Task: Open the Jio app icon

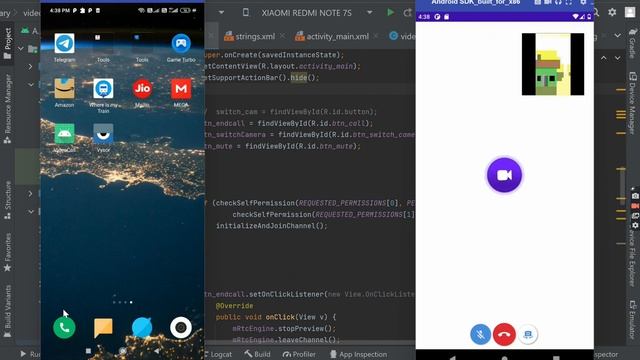Action: [142, 89]
